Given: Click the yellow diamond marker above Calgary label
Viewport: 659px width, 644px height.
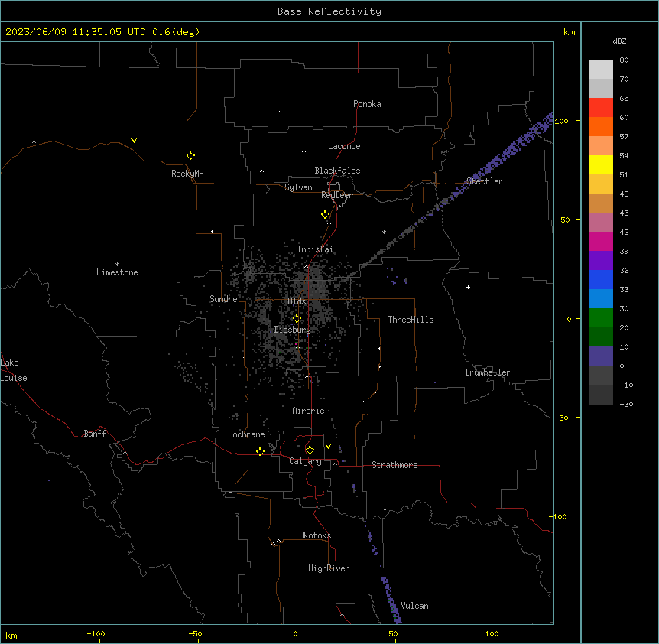Looking at the screenshot, I should click(310, 450).
